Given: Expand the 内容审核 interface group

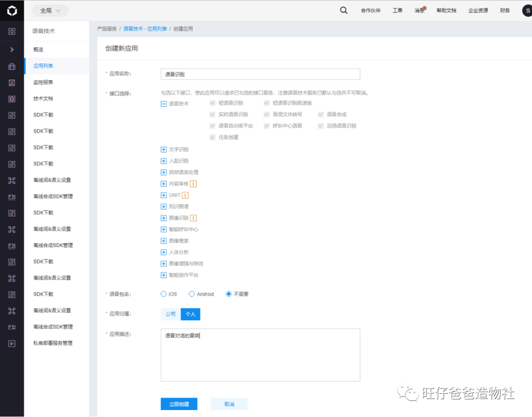Looking at the screenshot, I should pyautogui.click(x=164, y=184).
